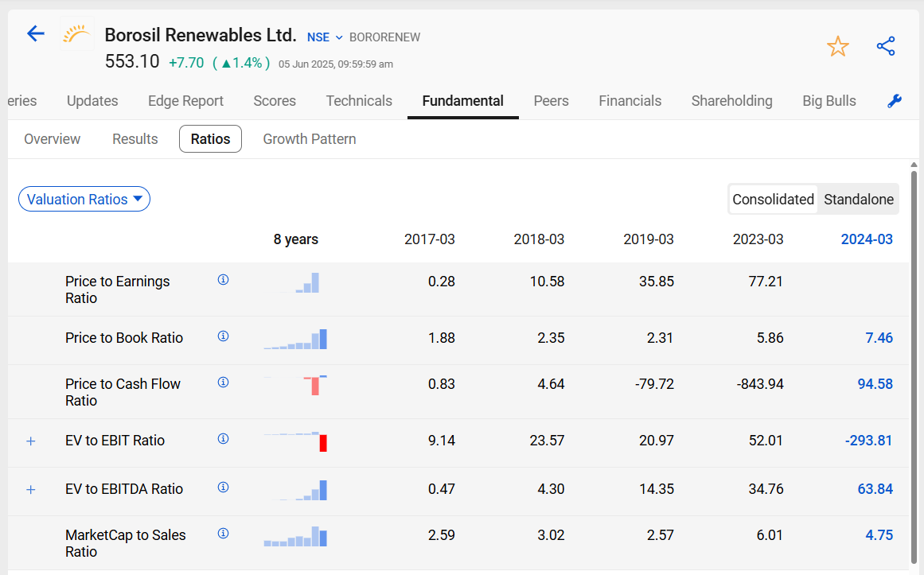
Task: Click the 8 years column header
Action: coord(296,239)
